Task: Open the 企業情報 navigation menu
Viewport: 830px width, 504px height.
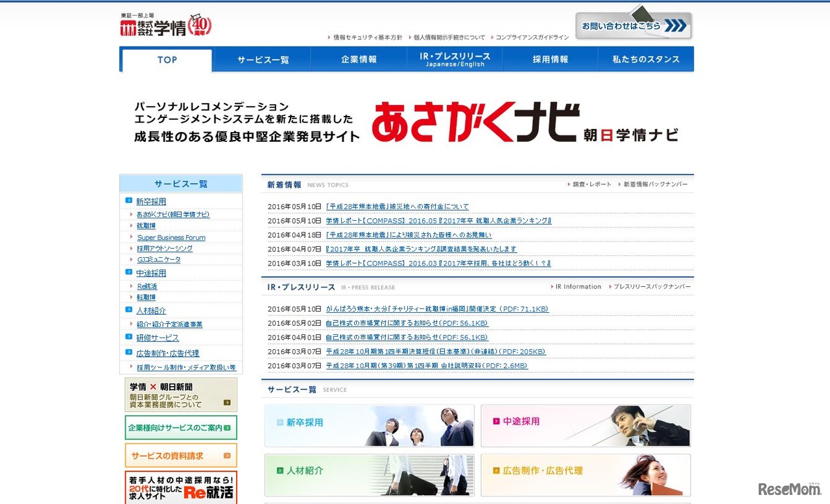Action: (359, 59)
